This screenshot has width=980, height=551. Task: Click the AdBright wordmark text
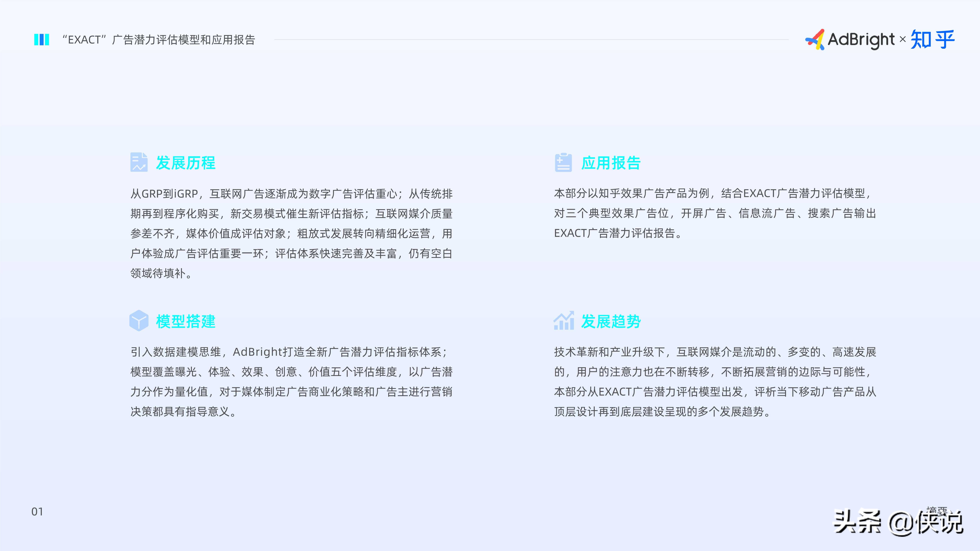coord(861,40)
